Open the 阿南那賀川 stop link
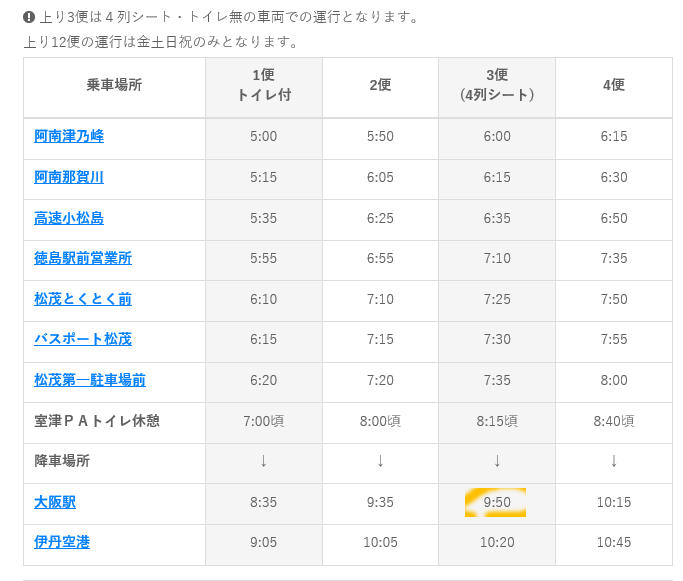Image resolution: width=683 pixels, height=581 pixels. tap(69, 177)
